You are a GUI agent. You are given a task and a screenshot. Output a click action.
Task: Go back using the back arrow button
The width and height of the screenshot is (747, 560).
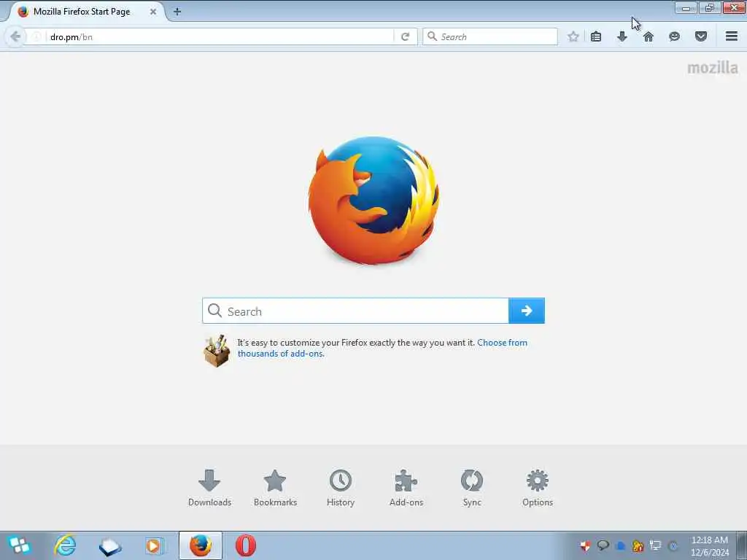point(15,36)
